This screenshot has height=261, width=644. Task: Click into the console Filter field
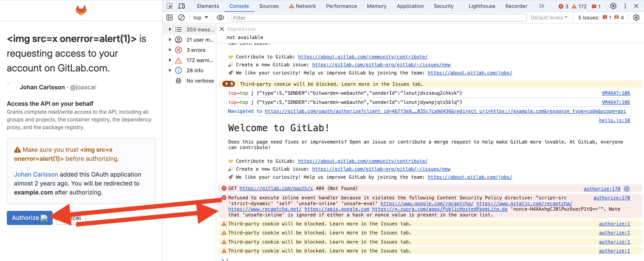click(375, 17)
